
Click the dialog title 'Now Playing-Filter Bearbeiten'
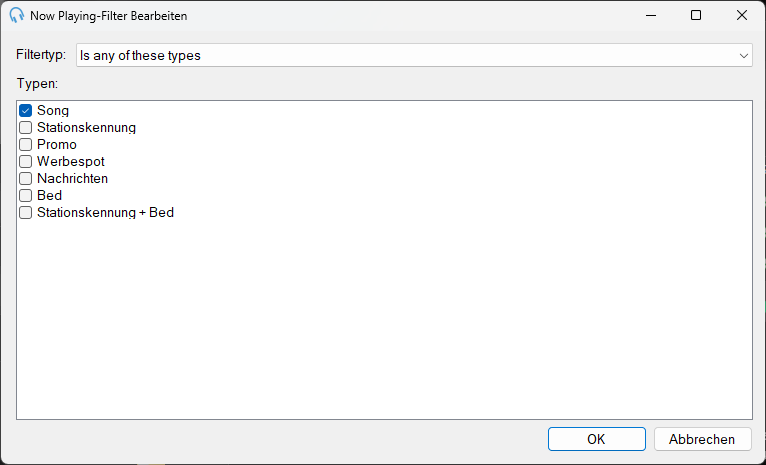point(108,16)
